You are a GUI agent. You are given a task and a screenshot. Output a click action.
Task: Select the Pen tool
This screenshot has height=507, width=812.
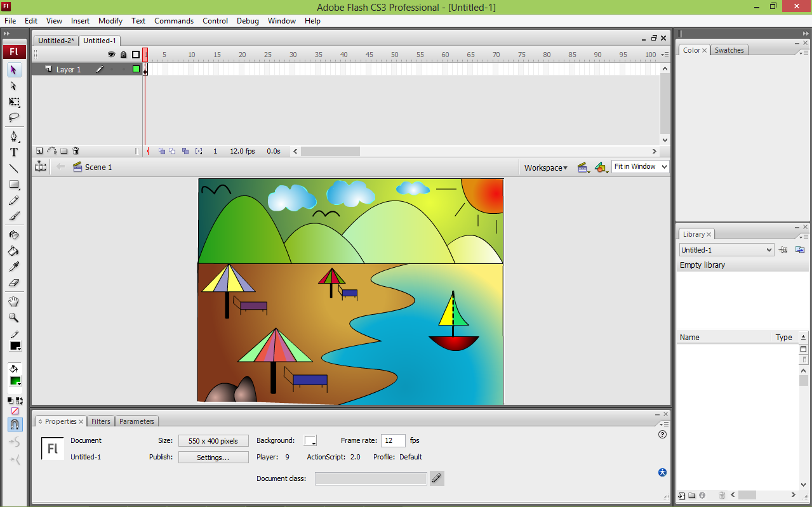click(14, 136)
